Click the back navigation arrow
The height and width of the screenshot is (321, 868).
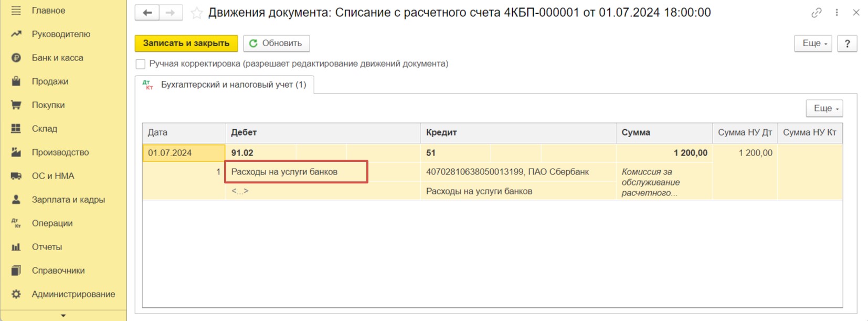pyautogui.click(x=147, y=13)
